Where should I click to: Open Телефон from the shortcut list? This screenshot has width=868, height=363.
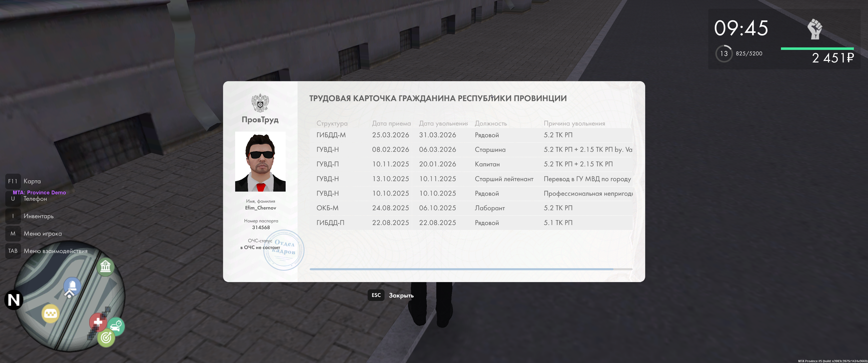pyautogui.click(x=35, y=199)
